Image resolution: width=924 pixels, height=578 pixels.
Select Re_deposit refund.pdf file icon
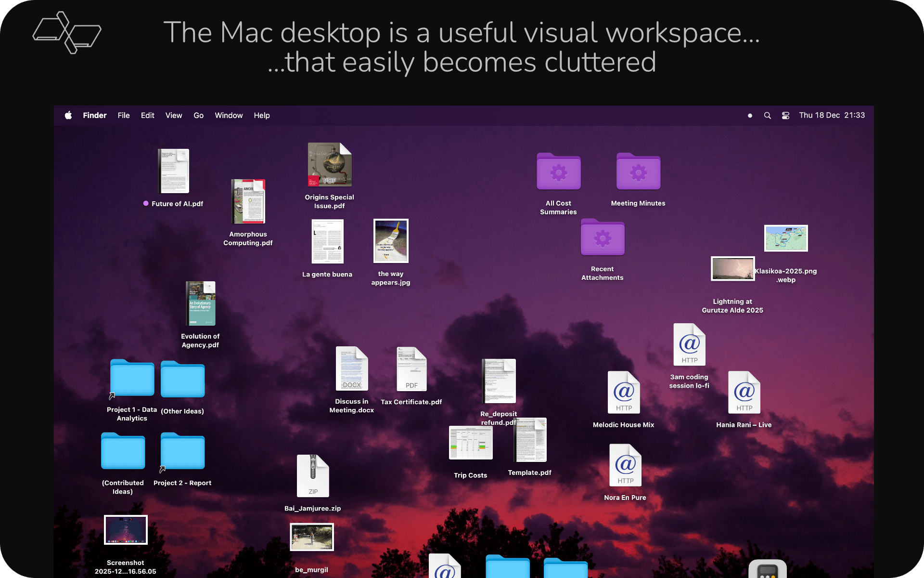pos(499,381)
